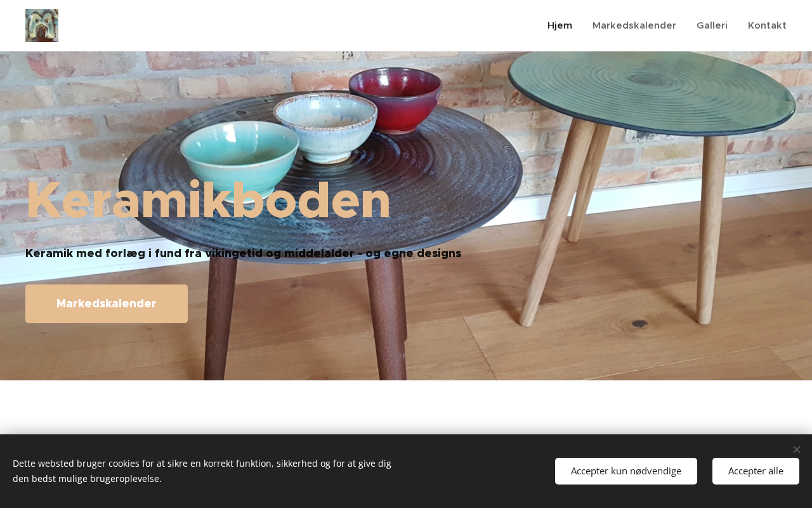Click the beige Markedskalender hero button
The image size is (812, 508).
107,304
